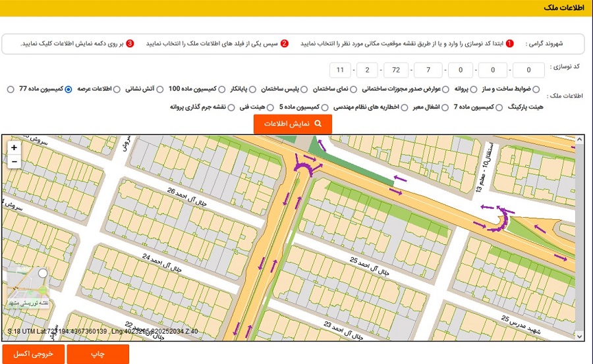
Task: Click the خروجی اکسل export button
Action: point(33,354)
